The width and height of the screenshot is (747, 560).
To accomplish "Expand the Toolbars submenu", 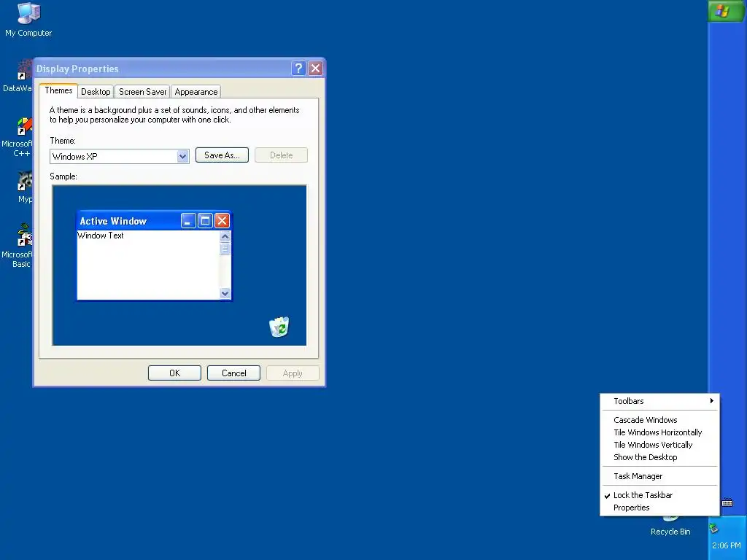I will click(659, 401).
